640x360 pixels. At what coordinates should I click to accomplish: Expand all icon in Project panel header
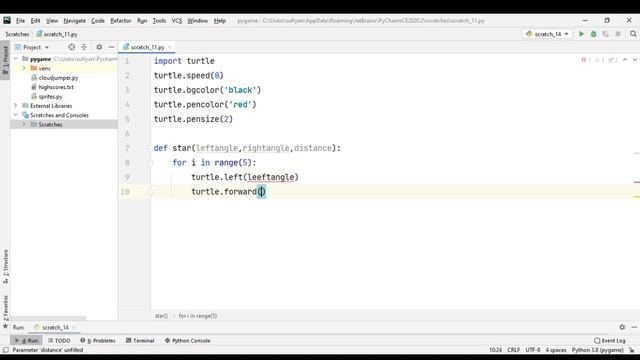[84, 47]
